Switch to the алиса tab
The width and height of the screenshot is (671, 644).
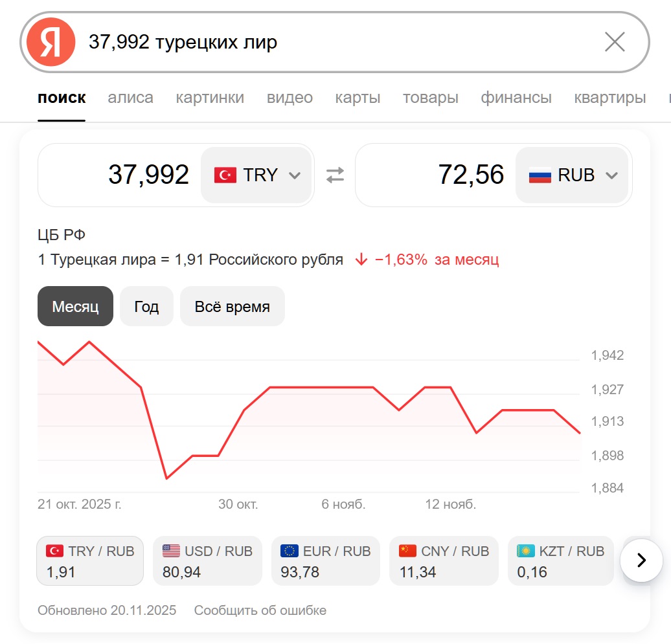tap(131, 98)
